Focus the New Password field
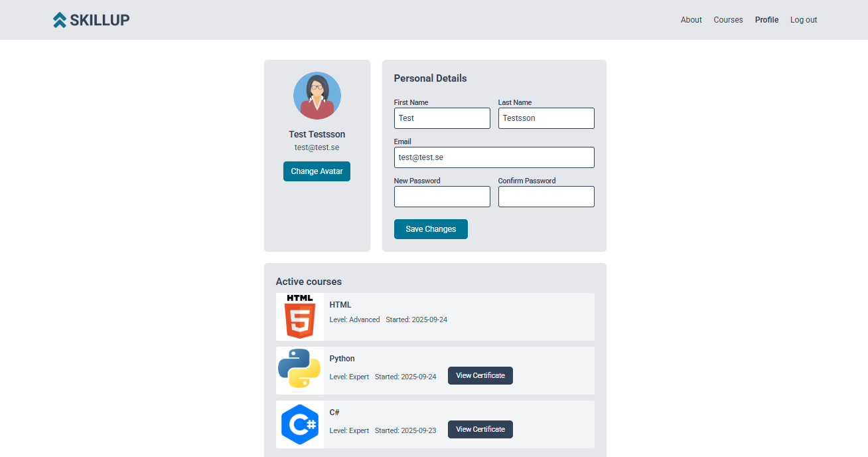868x457 pixels. (442, 197)
